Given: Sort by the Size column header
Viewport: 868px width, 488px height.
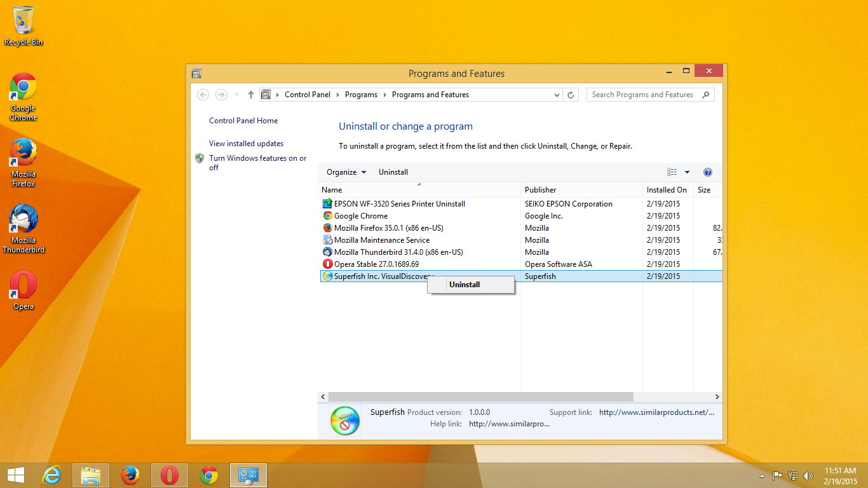Looking at the screenshot, I should point(708,190).
